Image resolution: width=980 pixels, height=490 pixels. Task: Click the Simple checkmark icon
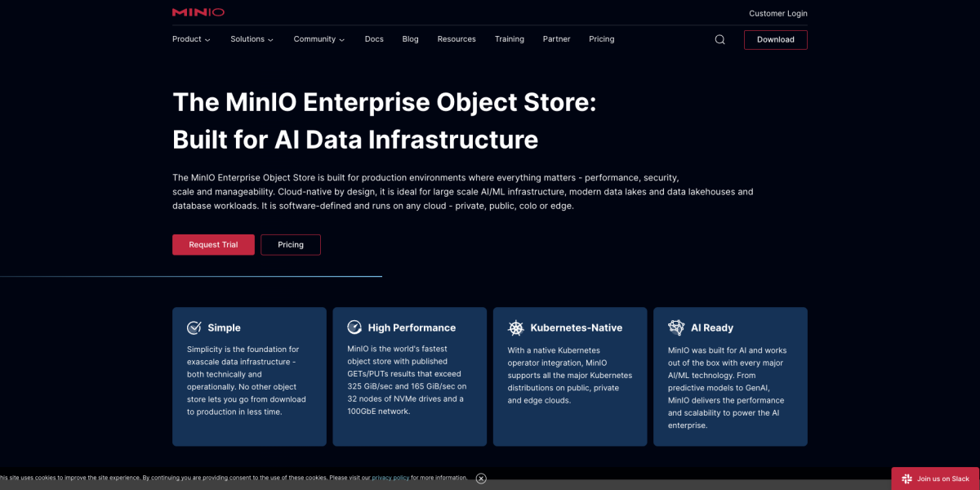194,327
